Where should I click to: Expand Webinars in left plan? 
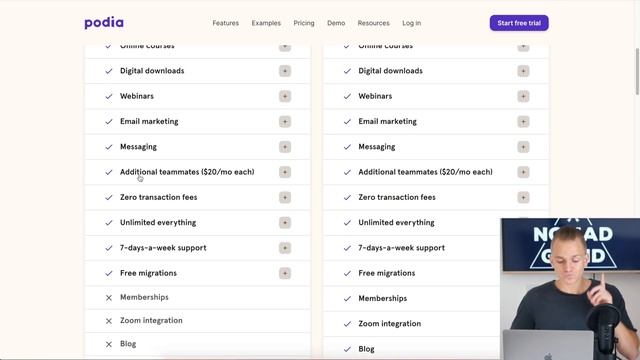285,96
